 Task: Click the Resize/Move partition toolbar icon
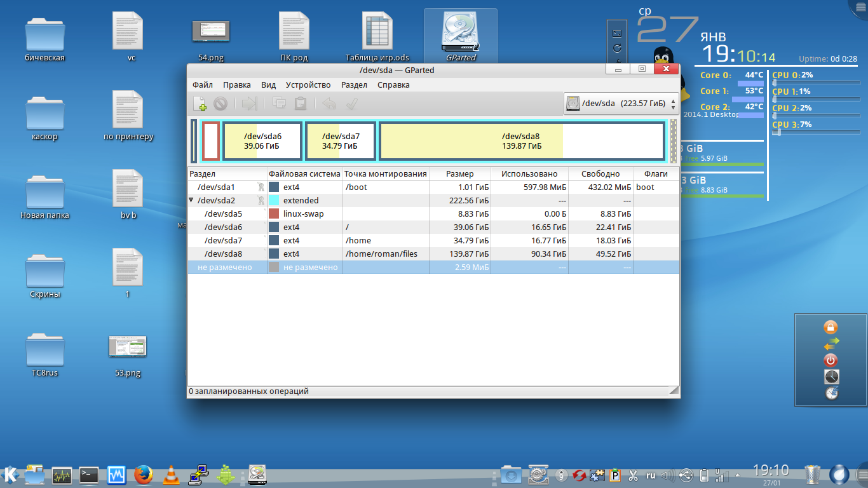[x=248, y=104]
